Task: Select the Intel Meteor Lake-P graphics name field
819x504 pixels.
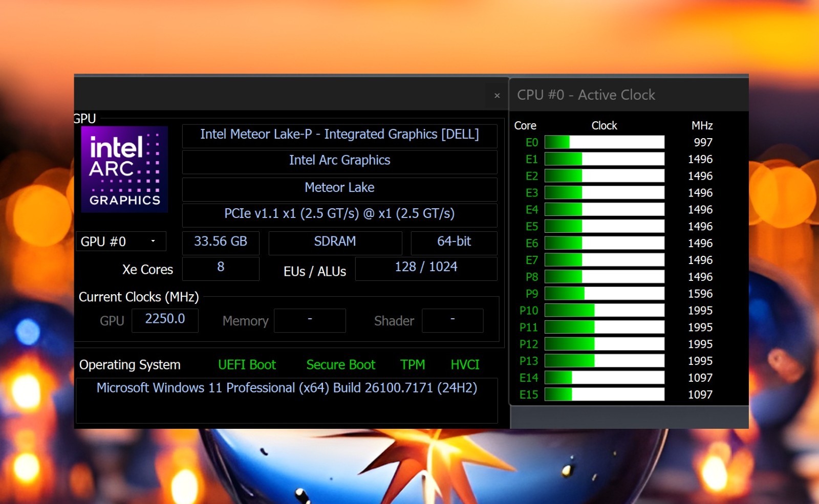Action: [339, 136]
